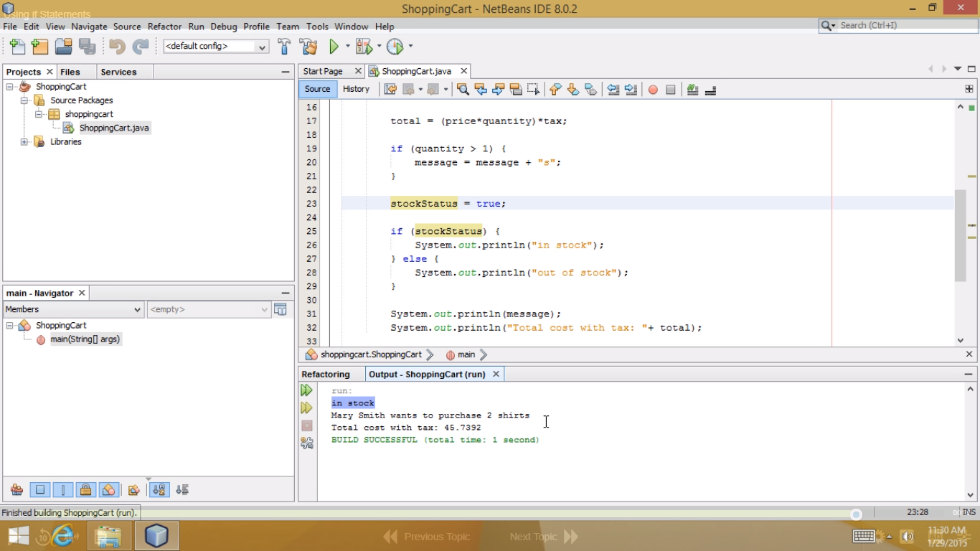980x551 pixels.
Task: Click the Shift Line Right icon
Action: [631, 90]
